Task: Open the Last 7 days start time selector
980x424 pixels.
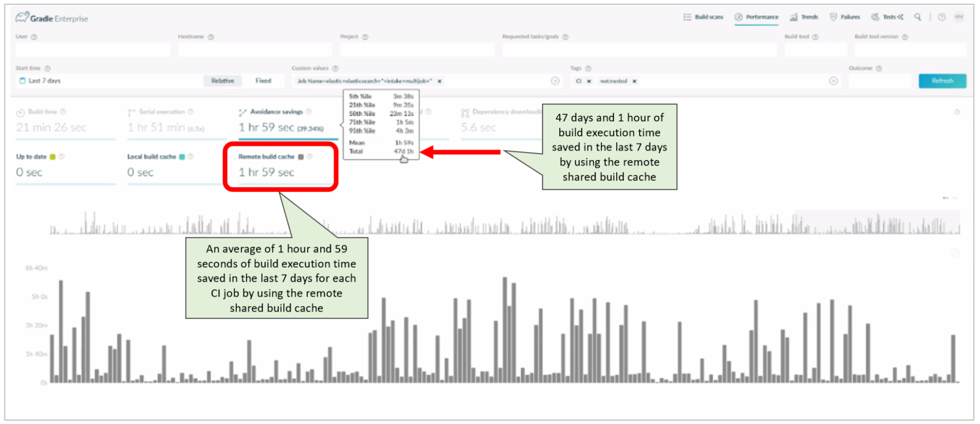Action: point(109,81)
